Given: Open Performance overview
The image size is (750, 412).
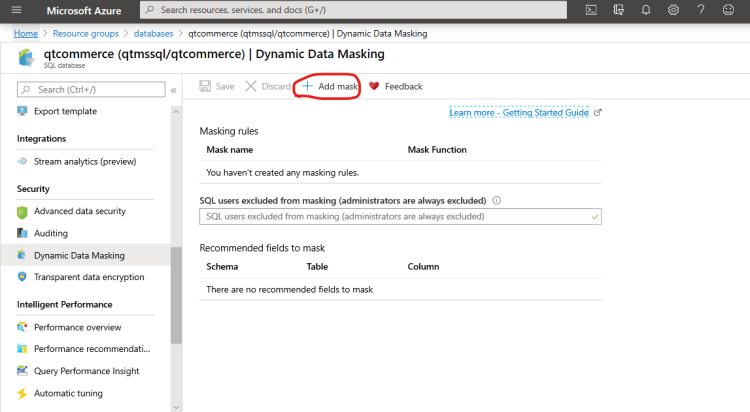Looking at the screenshot, I should tap(77, 327).
